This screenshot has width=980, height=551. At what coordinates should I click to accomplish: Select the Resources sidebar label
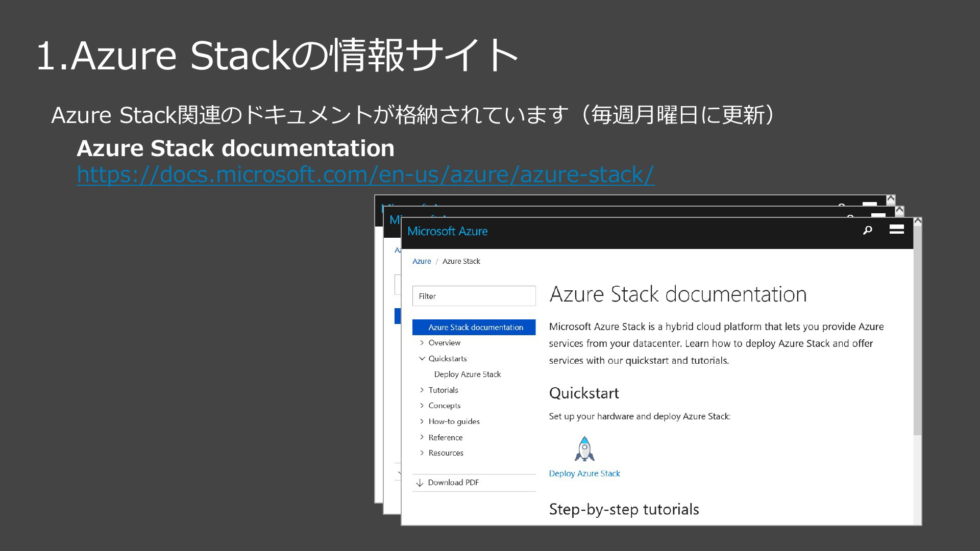(446, 453)
